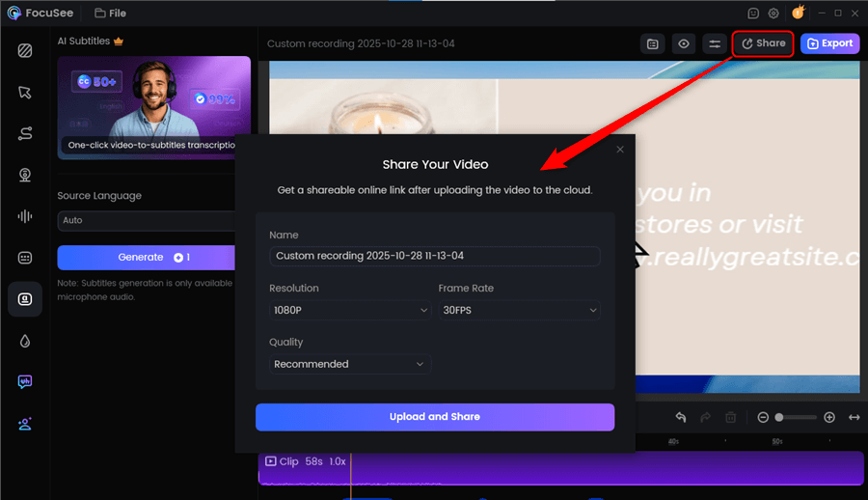Open the settings gear icon
The width and height of the screenshot is (868, 500).
[x=773, y=13]
